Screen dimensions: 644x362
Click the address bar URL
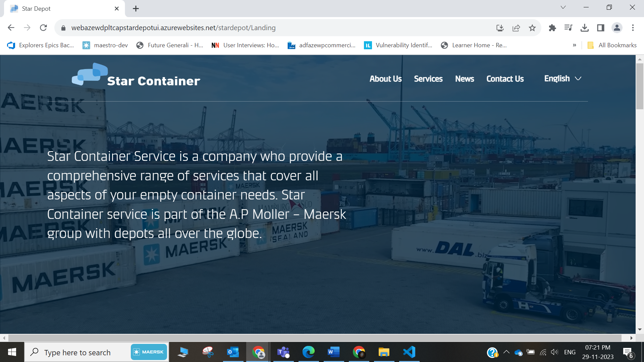click(x=173, y=28)
